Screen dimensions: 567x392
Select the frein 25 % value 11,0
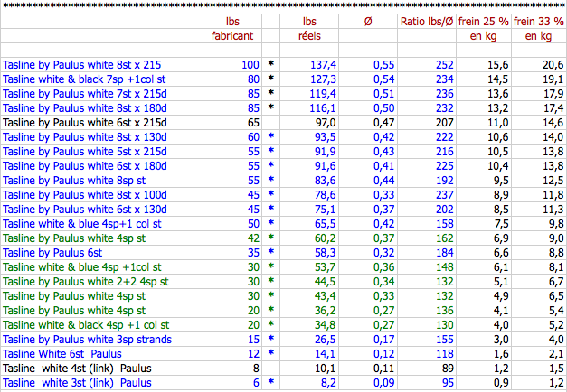click(497, 123)
